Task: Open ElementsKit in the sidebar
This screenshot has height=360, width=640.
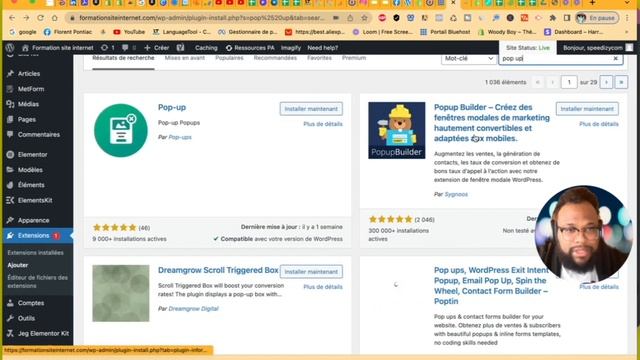Action: (x=35, y=200)
